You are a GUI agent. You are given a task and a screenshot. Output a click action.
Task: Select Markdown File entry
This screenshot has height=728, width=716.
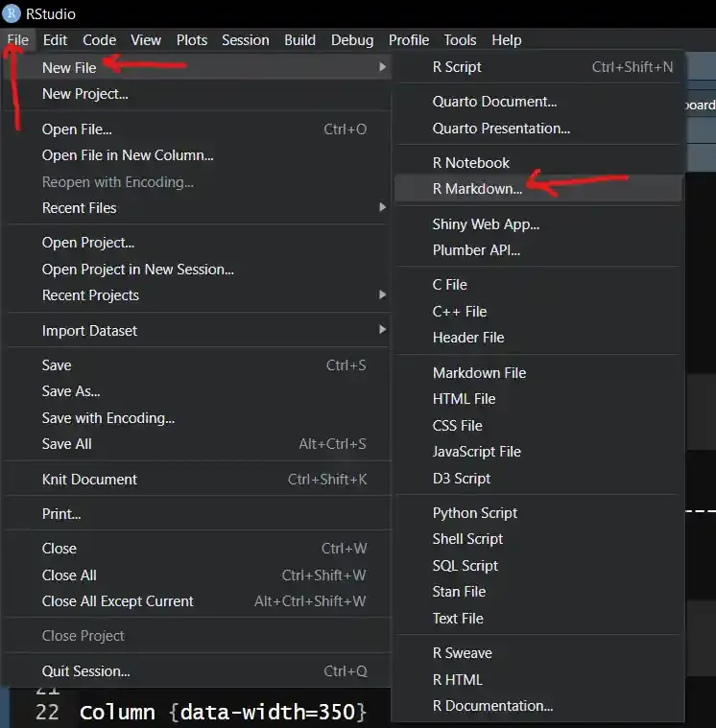click(x=539, y=373)
